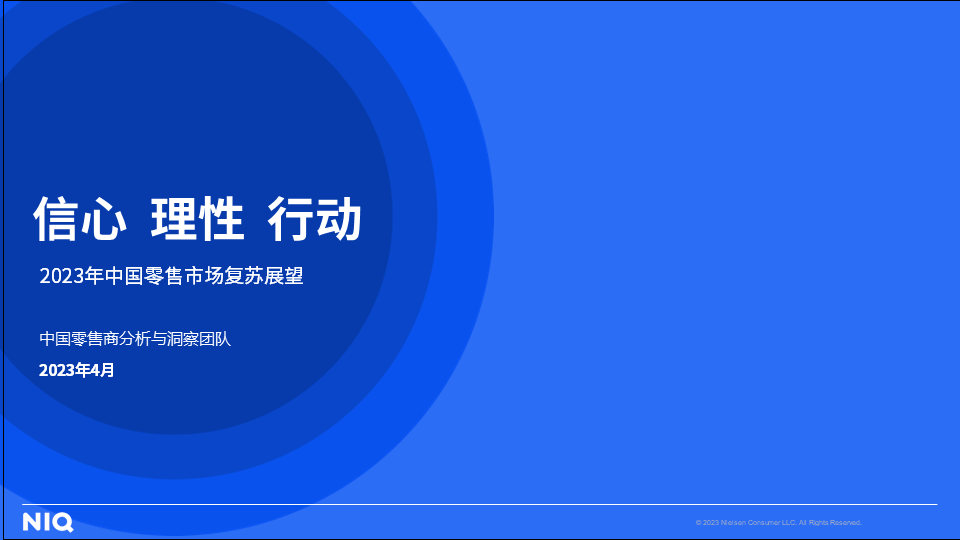Select the team name 中国零售商分析与洞察团队
The image size is (960, 540).
135,339
